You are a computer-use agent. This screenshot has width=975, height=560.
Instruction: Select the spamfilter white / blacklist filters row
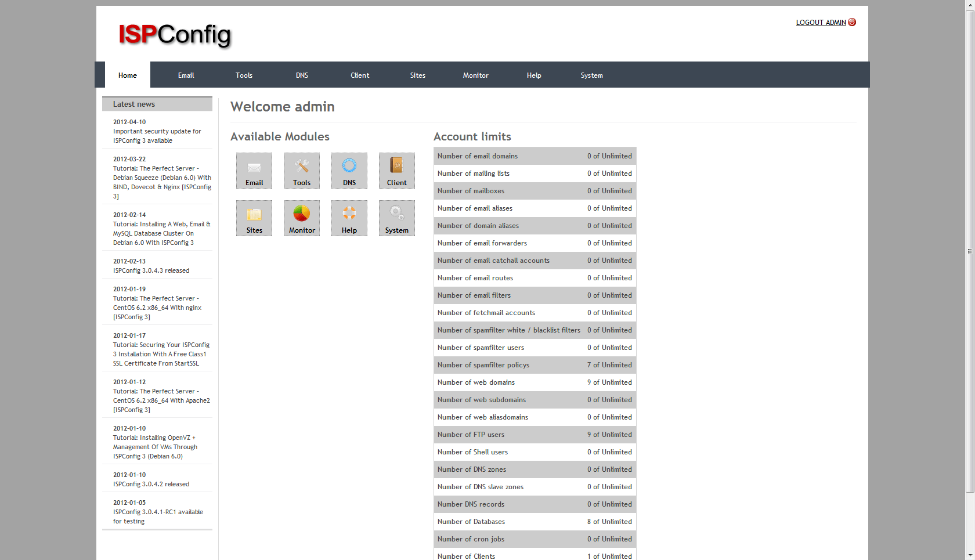pos(535,330)
